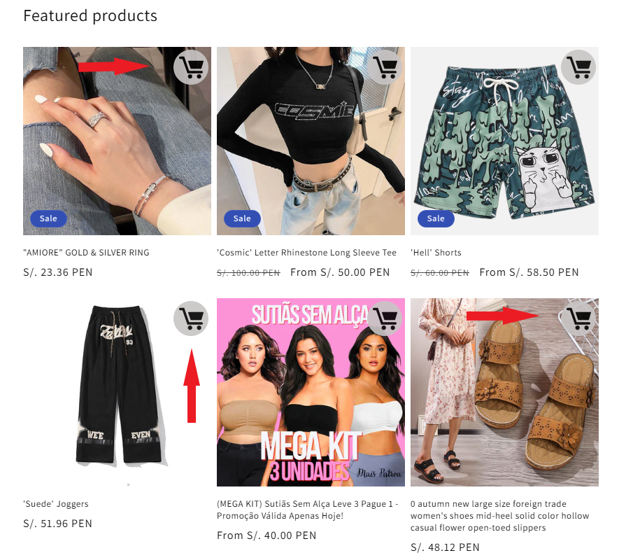Open the flower open-toed slippers title link
626x560 pixels.
coord(500,516)
